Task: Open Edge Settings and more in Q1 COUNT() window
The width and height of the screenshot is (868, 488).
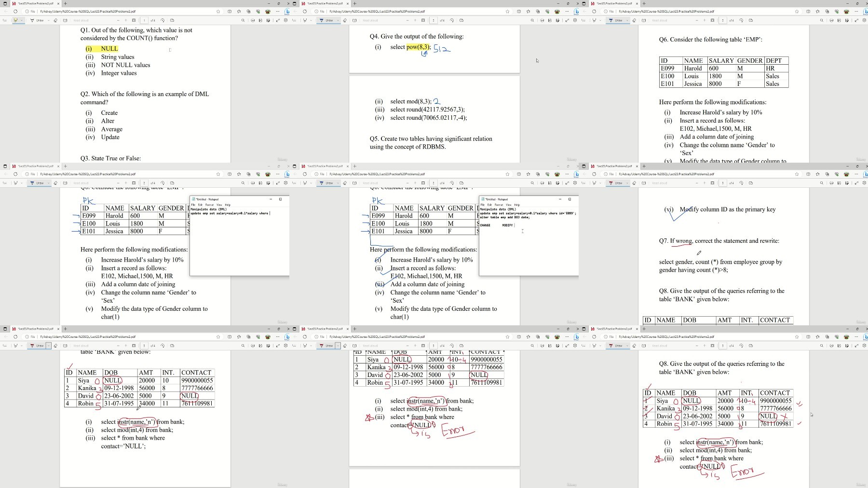Action: 277,11
